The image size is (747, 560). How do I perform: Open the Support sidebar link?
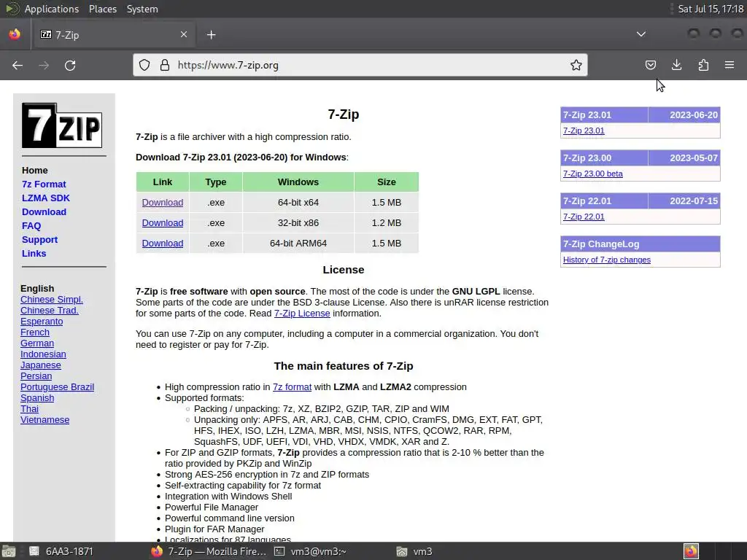point(39,239)
